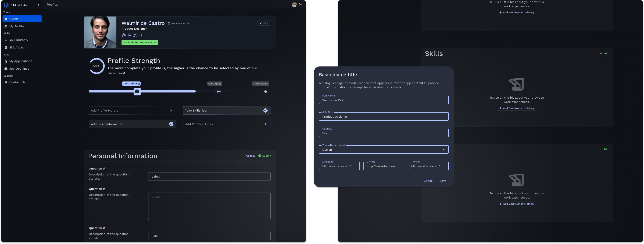Click the large Label text area

click(209, 206)
